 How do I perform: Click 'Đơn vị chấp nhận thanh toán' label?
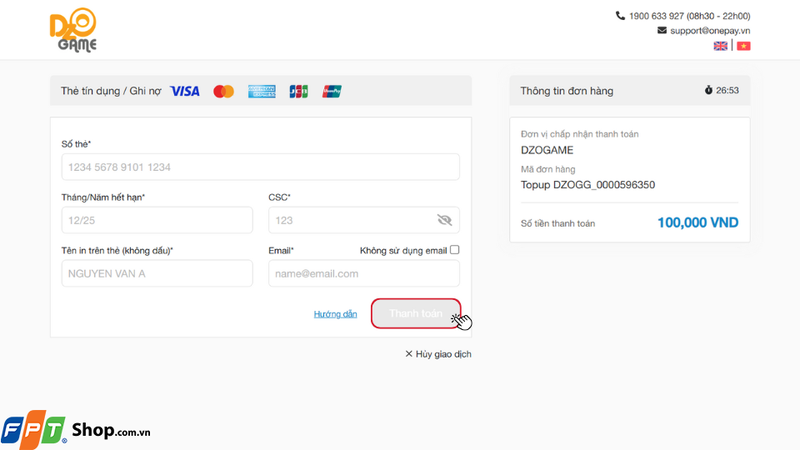tap(580, 134)
